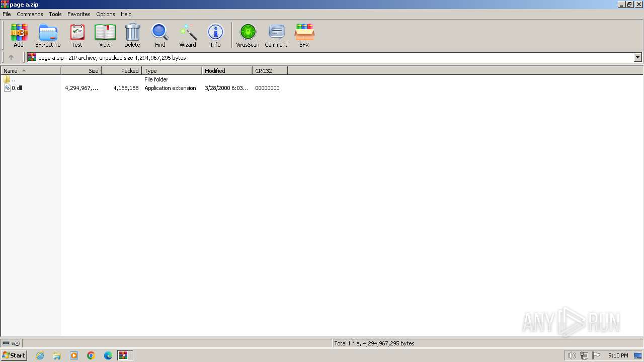
Task: Run the Test archive tool
Action: (x=77, y=36)
